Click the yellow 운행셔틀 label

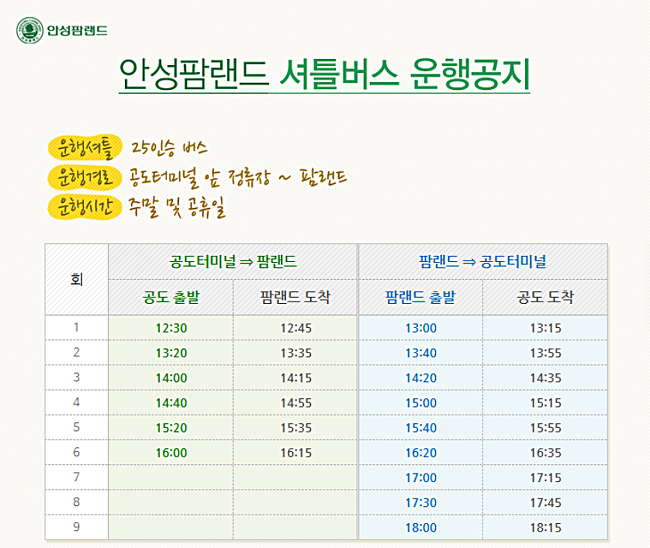[85, 147]
